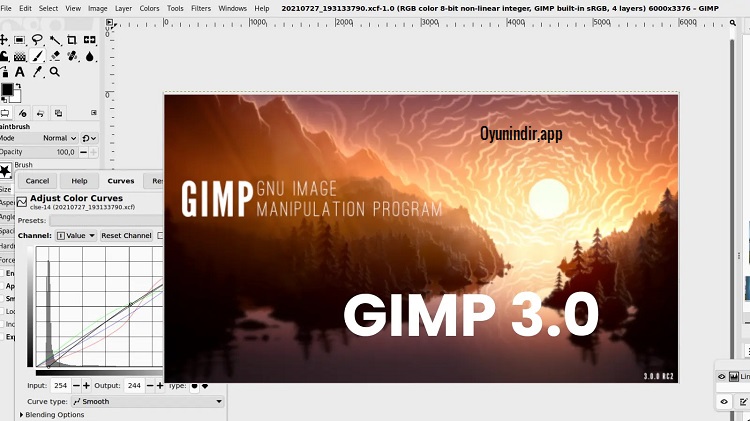Select the Paths tool
Viewport: 750px width, 421px height.
(x=4, y=72)
